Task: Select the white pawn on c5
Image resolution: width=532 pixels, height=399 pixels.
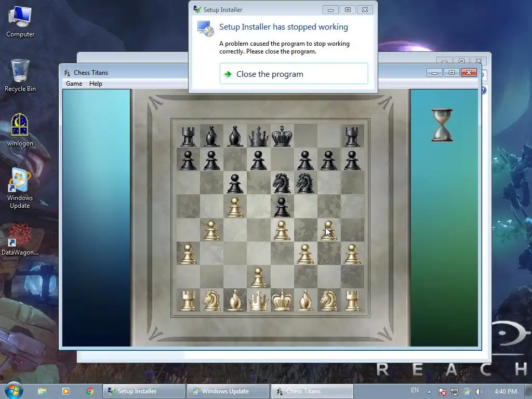Action: click(x=235, y=207)
